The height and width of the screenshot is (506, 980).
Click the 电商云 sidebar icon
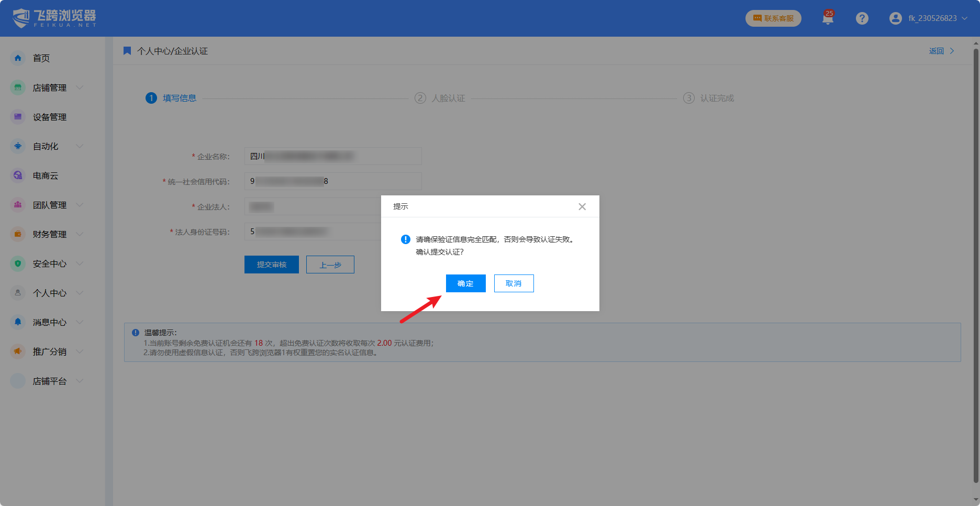(18, 175)
